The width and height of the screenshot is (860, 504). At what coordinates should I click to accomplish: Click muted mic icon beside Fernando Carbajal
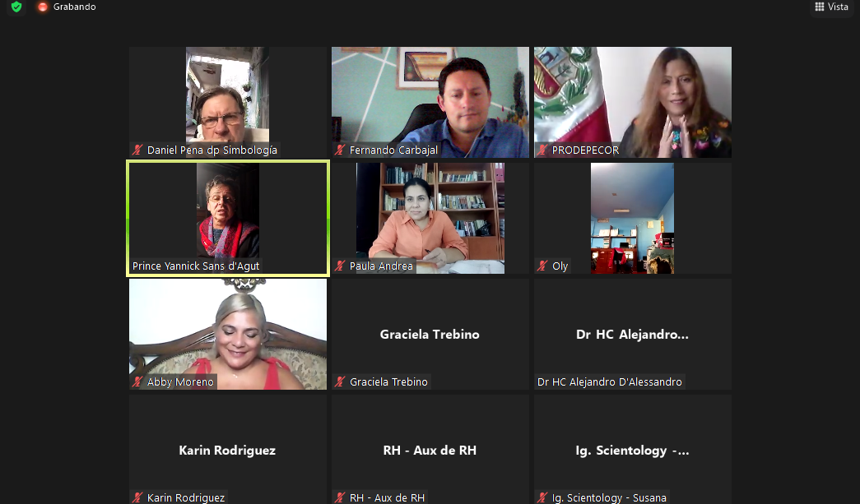[x=340, y=150]
